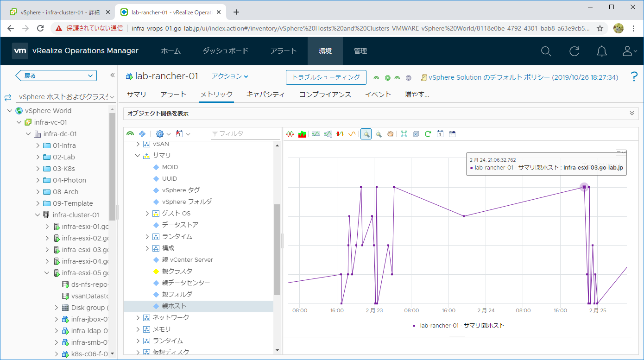Click the green refresh charts icon

pos(428,134)
